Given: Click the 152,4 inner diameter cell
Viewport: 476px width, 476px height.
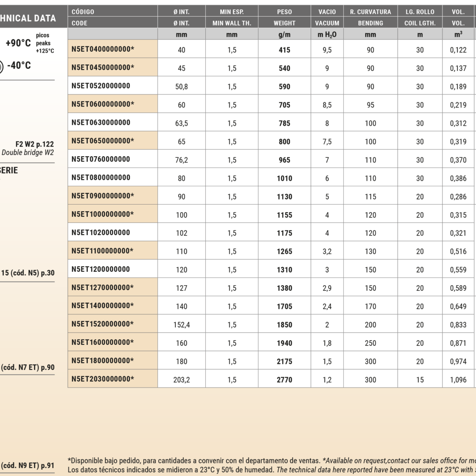Looking at the screenshot, I should pyautogui.click(x=182, y=324).
